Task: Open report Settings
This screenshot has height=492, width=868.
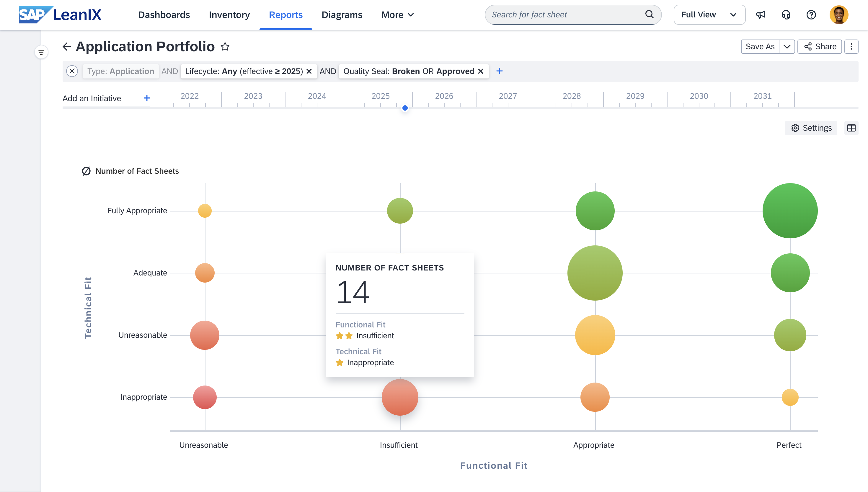Action: [x=811, y=128]
